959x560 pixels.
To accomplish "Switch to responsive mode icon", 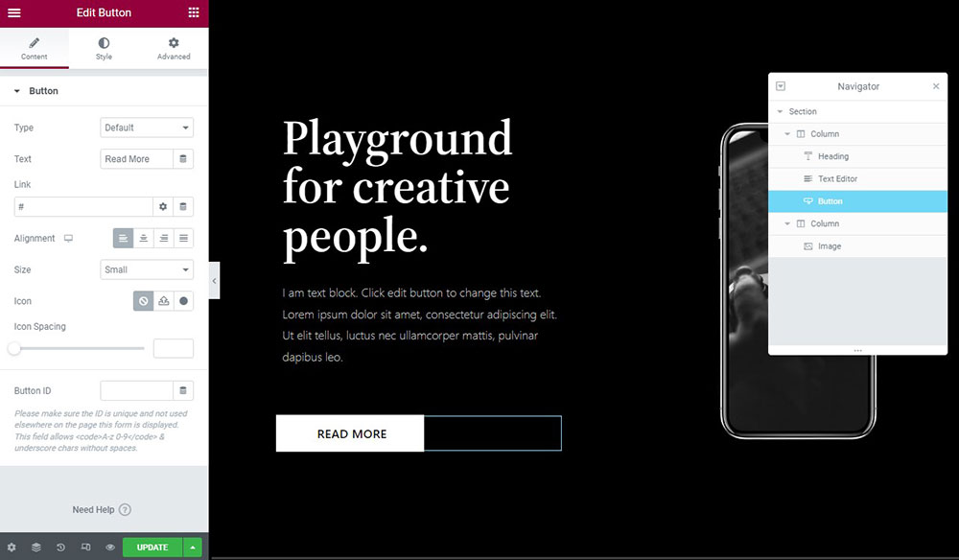I will [x=85, y=548].
